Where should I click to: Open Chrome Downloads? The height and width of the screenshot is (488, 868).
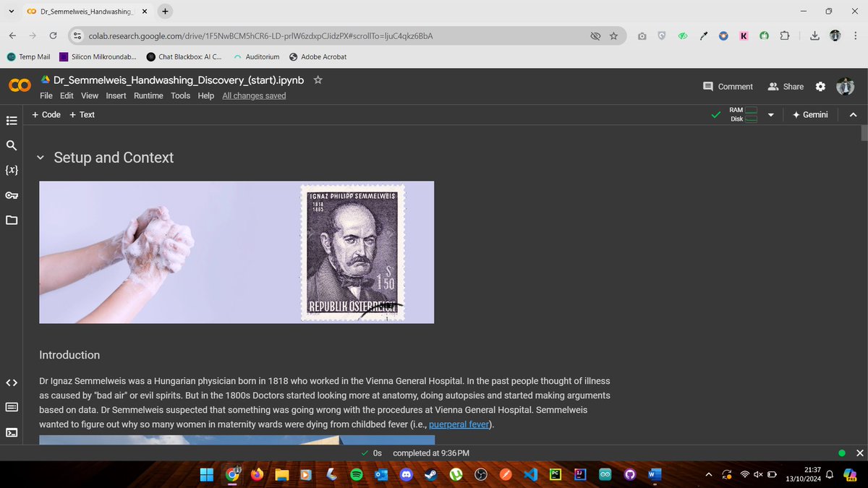(815, 35)
